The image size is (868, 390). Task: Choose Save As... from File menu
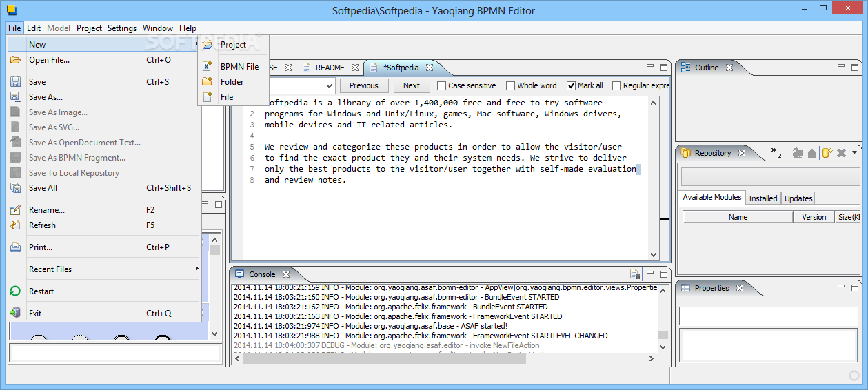point(103,97)
